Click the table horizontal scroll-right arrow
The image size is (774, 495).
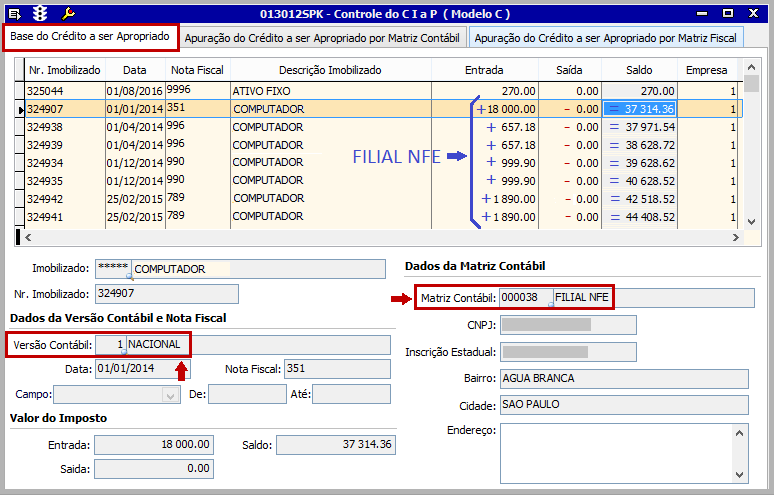tap(735, 237)
